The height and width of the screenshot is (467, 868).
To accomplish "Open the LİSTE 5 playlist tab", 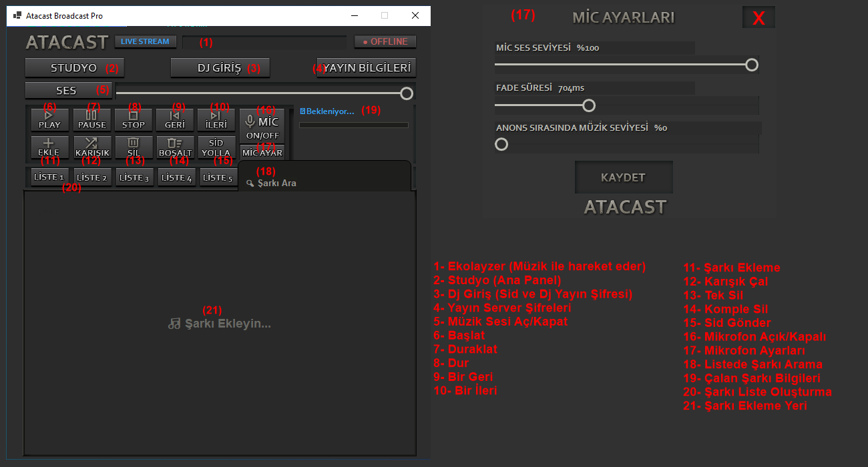I will coord(218,177).
